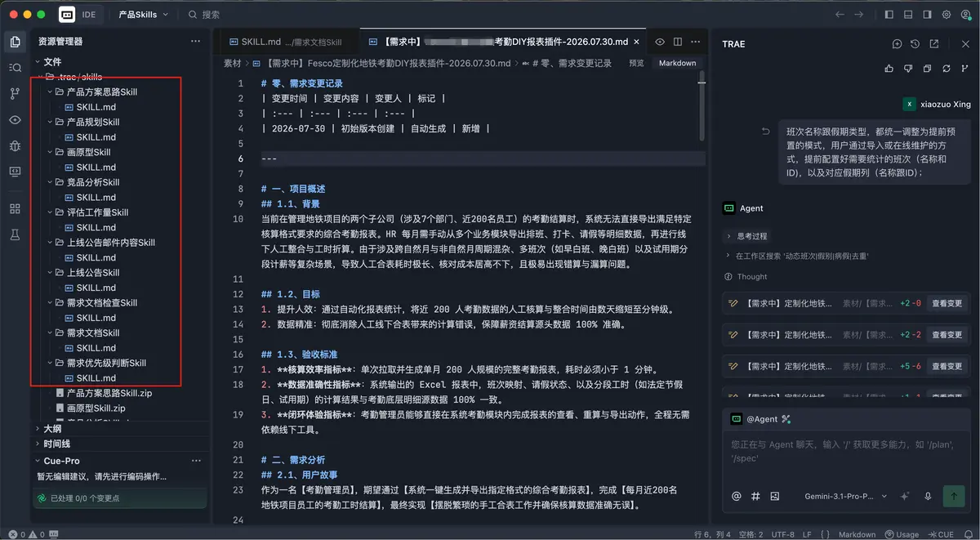Open the Search icon in activity bar

15,68
